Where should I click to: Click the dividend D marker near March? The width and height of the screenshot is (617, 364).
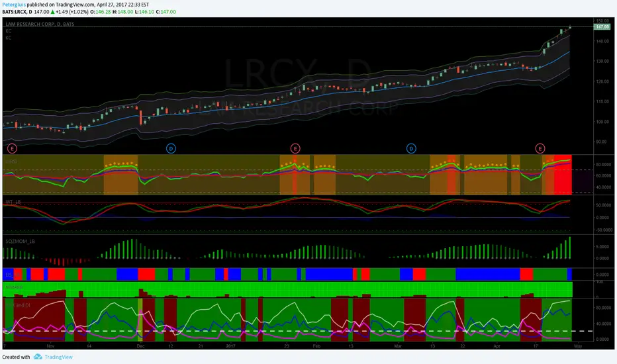click(x=411, y=148)
